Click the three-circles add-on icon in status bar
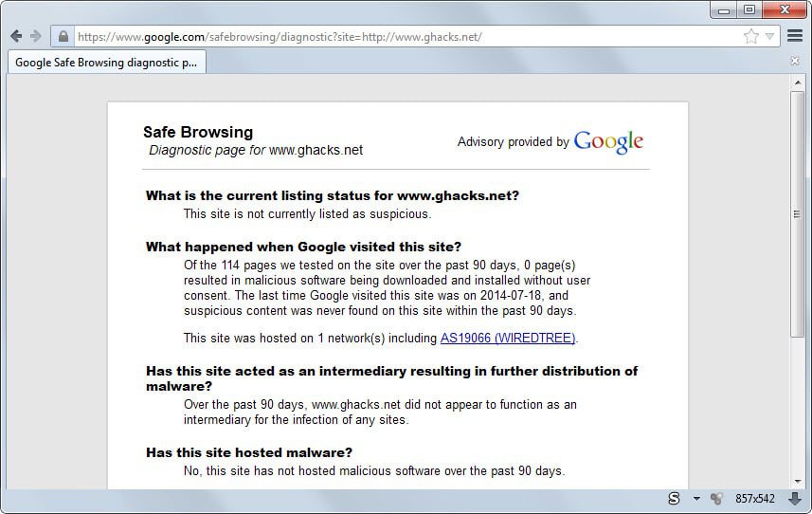This screenshot has height=514, width=812. [x=717, y=499]
